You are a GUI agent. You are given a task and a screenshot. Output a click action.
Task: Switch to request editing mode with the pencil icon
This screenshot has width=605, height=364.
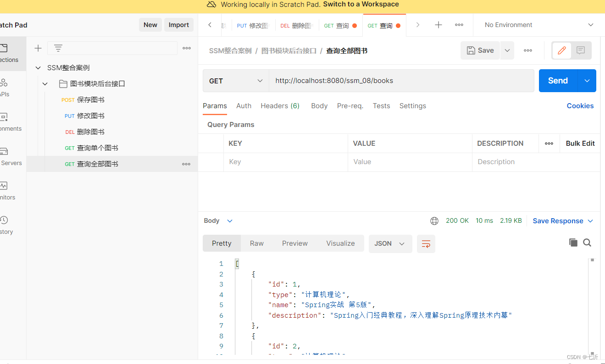(x=561, y=50)
